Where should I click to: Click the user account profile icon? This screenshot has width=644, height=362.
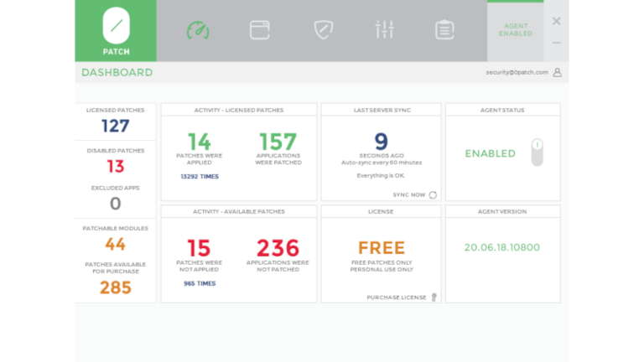(557, 73)
